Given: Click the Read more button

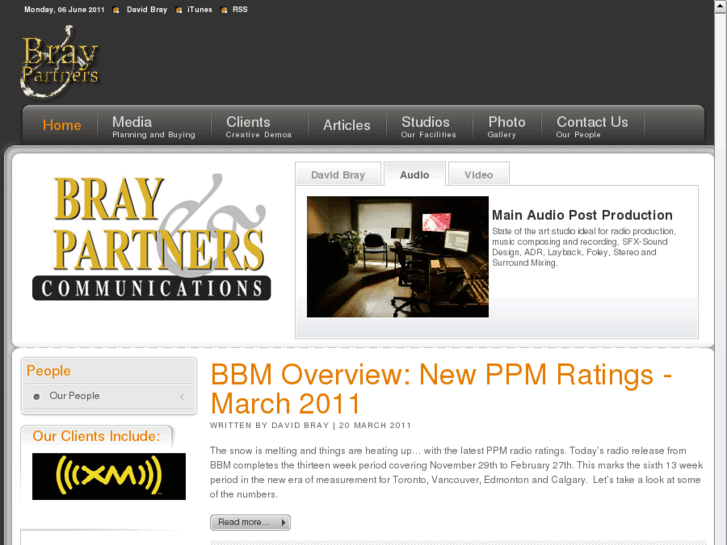Looking at the screenshot, I should click(250, 522).
